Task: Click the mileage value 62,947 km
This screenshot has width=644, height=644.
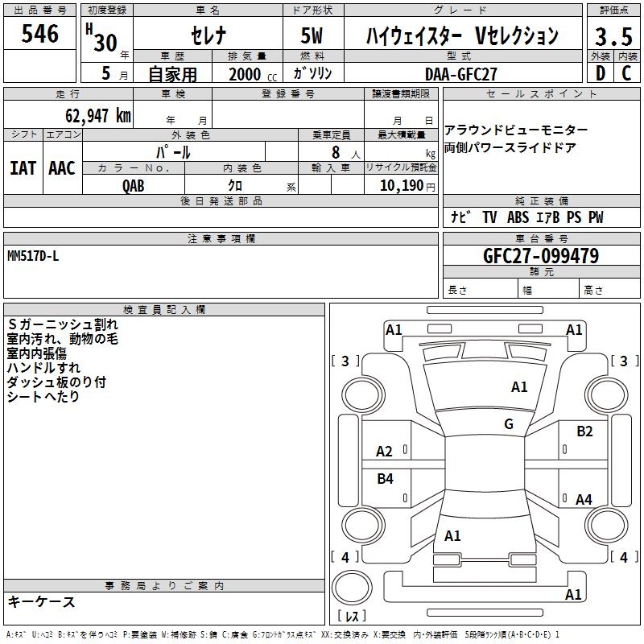Action: tap(89, 116)
